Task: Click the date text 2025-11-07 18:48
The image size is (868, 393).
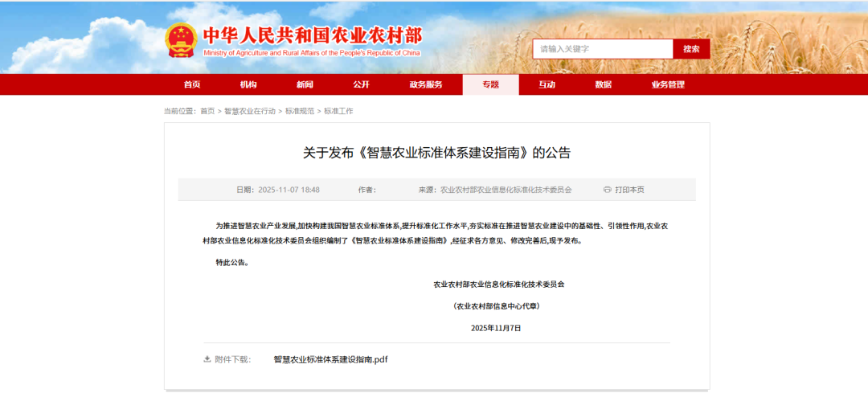Action: click(289, 190)
